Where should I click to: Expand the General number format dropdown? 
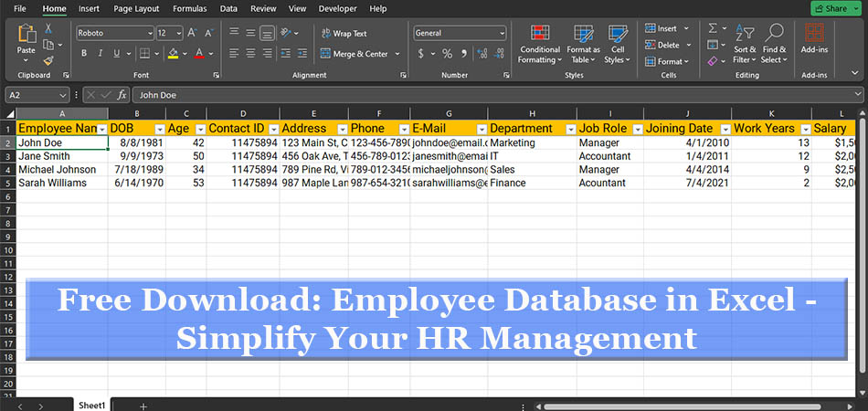click(x=502, y=33)
